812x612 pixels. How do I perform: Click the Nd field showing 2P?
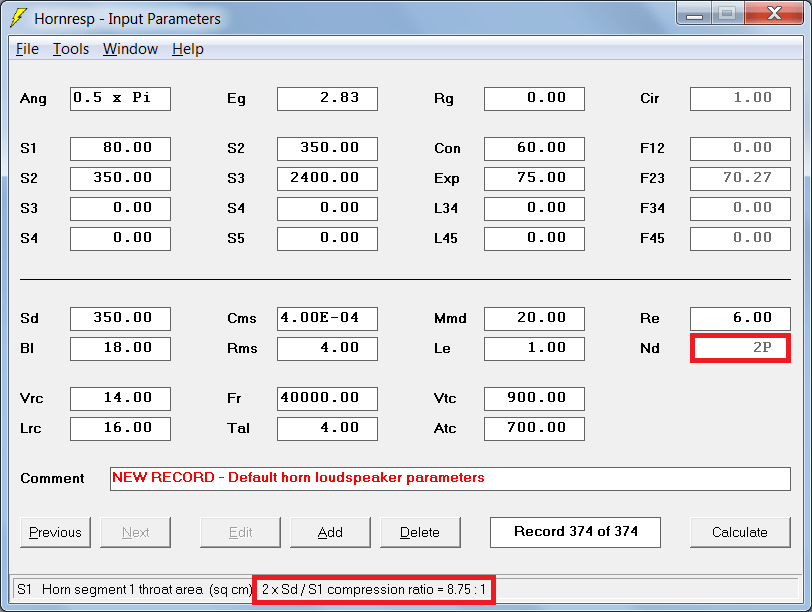pyautogui.click(x=740, y=348)
